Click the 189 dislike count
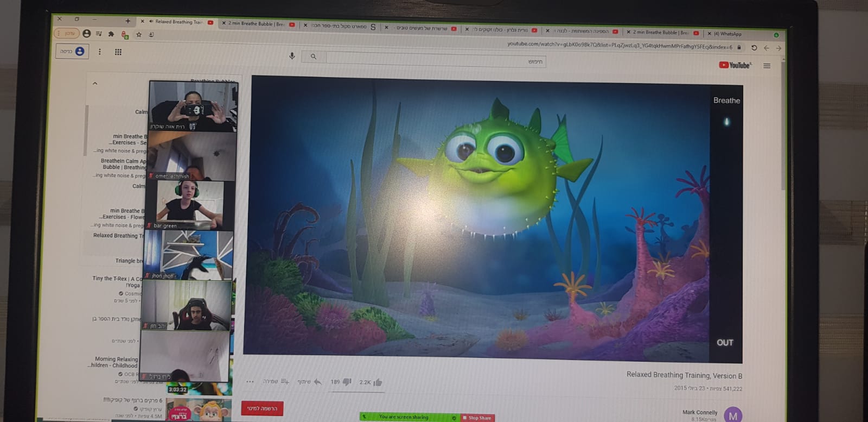Screen dimensions: 868x422 tap(335, 382)
